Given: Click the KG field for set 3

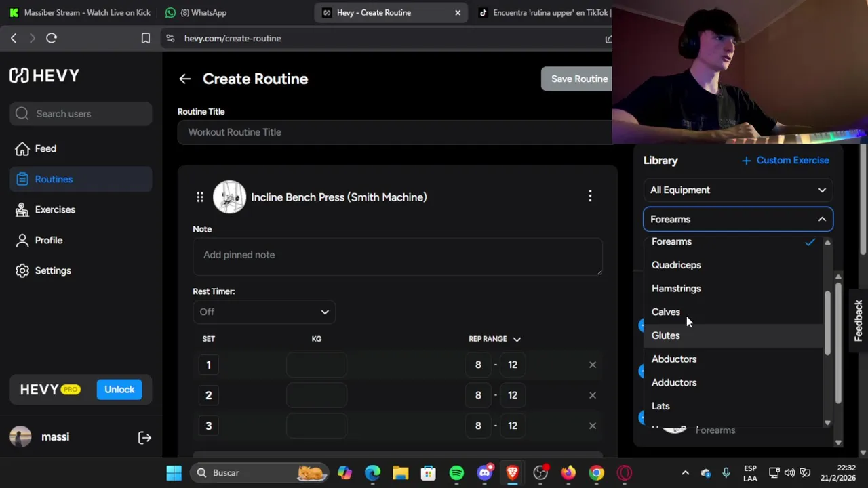Looking at the screenshot, I should click(x=317, y=426).
